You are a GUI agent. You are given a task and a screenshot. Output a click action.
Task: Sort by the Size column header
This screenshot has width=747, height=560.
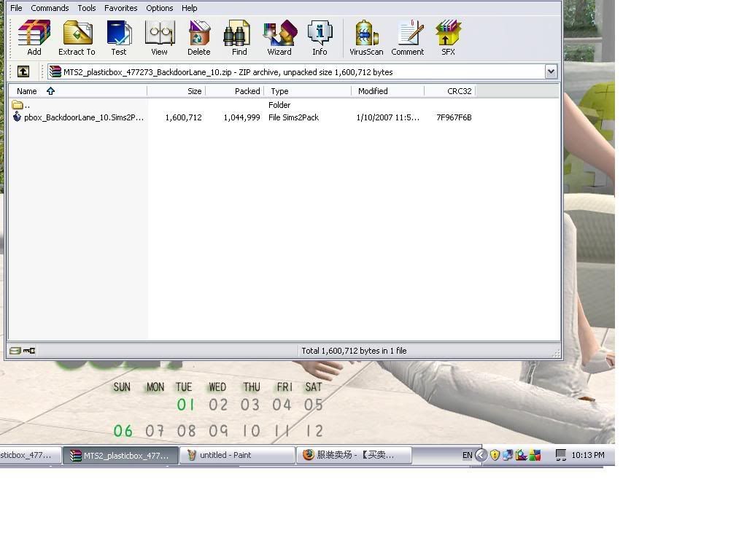click(x=177, y=91)
